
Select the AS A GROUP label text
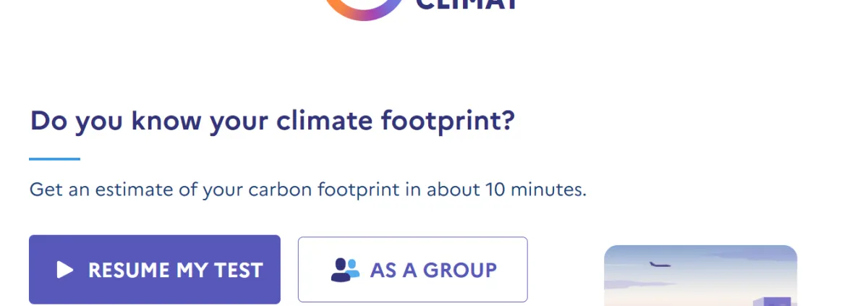(433, 271)
